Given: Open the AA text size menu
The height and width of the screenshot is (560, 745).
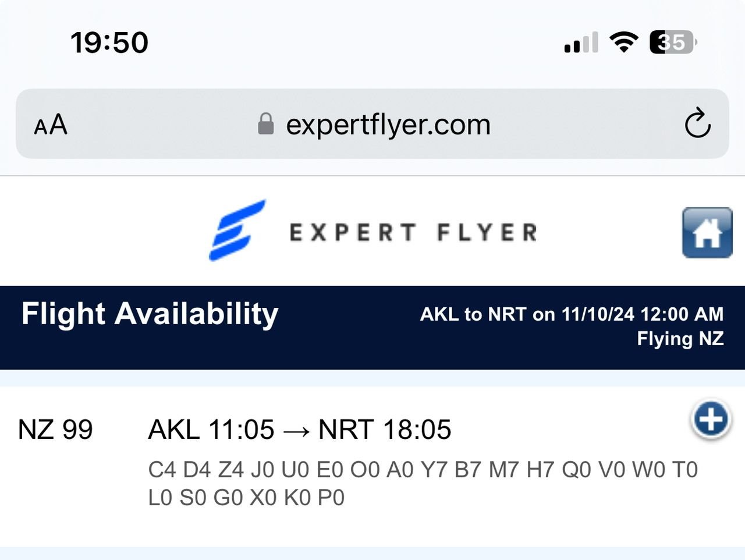Looking at the screenshot, I should (x=51, y=125).
